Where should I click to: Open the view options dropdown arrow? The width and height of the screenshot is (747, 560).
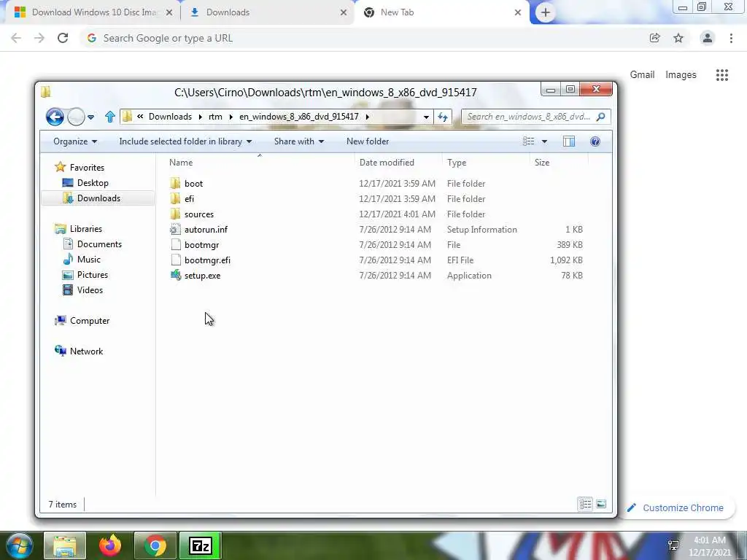click(x=544, y=141)
